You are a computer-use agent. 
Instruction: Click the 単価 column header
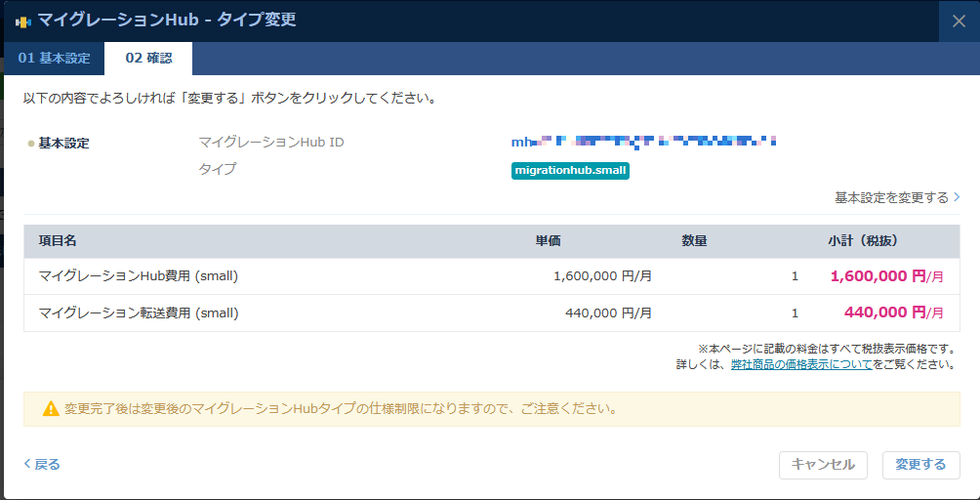coord(548,241)
